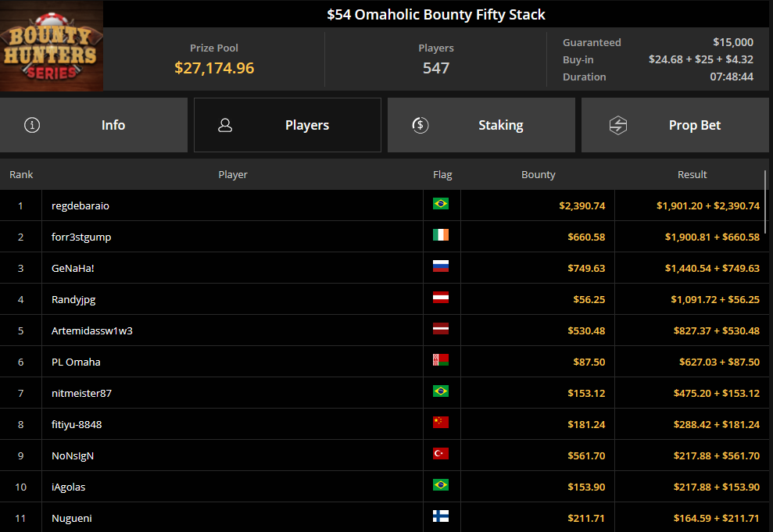Sort by Rank column header
The width and height of the screenshot is (773, 532).
(21, 174)
